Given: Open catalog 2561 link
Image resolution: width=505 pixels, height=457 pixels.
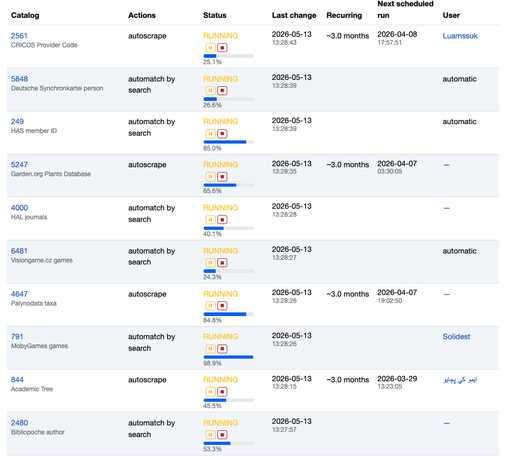Looking at the screenshot, I should tap(19, 36).
